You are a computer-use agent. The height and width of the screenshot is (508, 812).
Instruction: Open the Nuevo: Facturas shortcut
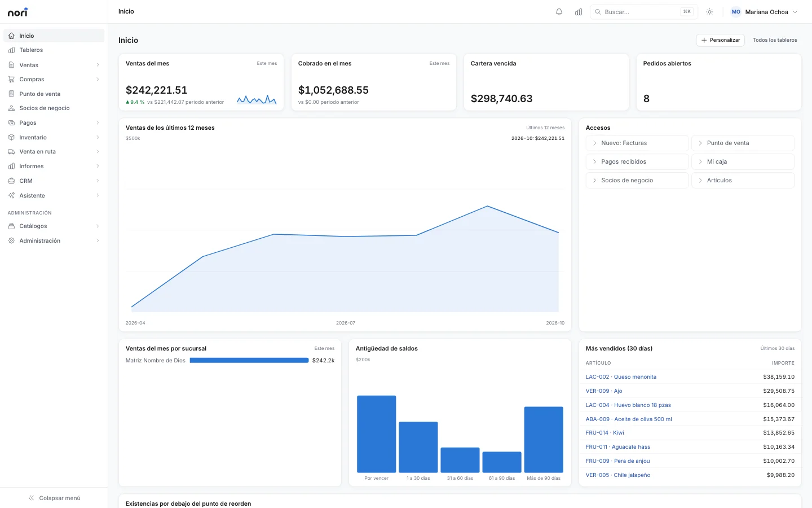tap(637, 143)
